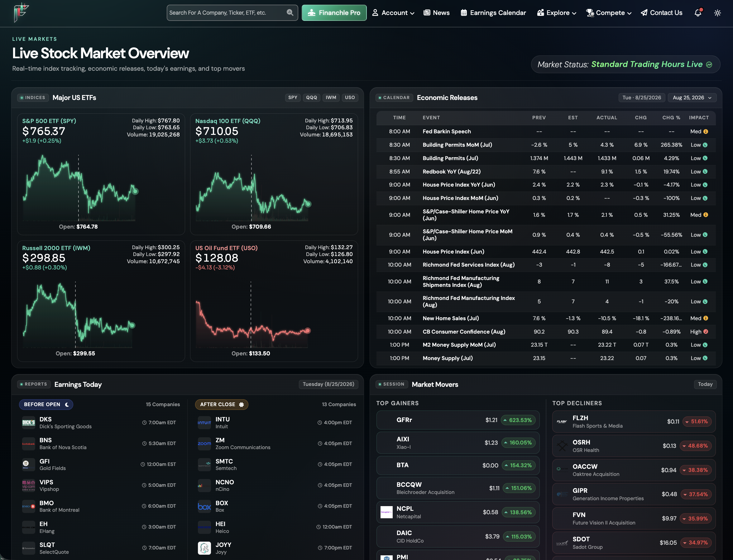
Task: Click "M2 Money Supply MoM (Jul)" row
Action: point(546,345)
